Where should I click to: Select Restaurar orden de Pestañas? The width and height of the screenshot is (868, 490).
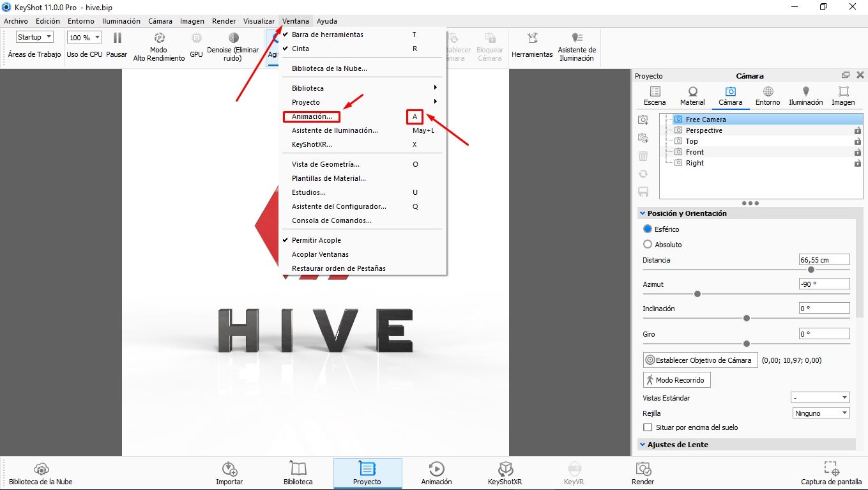click(363, 268)
